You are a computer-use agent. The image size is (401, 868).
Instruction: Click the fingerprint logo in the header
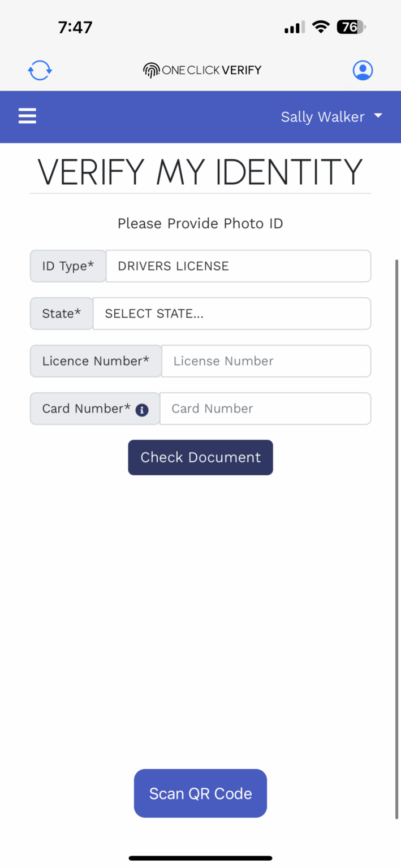[x=150, y=70]
